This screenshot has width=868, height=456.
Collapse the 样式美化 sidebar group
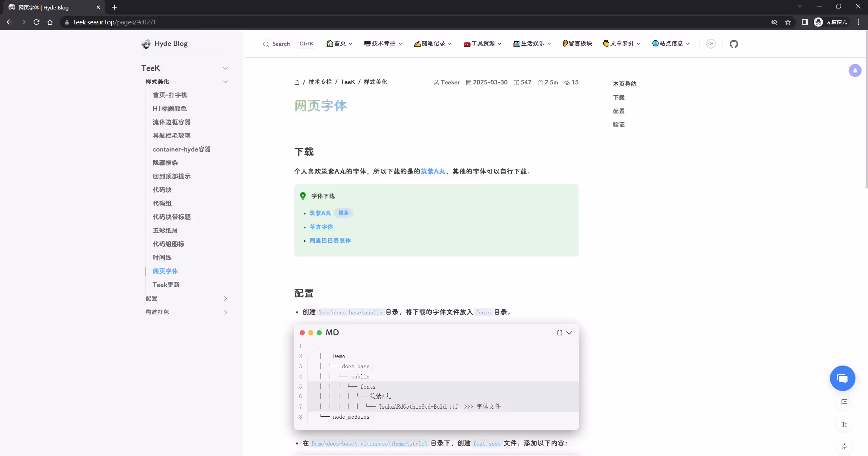[x=225, y=82]
